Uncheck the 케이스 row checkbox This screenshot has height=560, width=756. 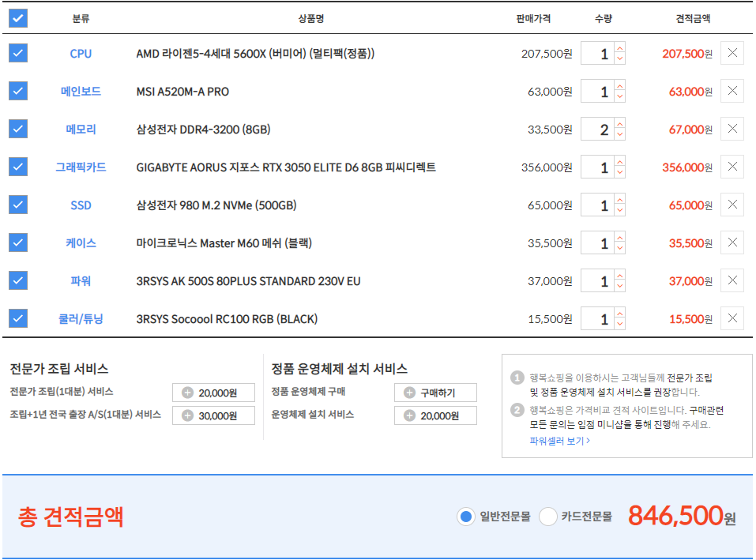[18, 242]
